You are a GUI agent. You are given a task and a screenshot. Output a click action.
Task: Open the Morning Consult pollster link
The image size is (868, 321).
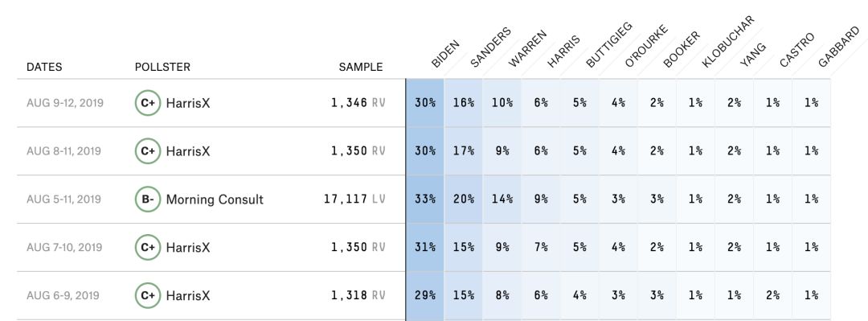click(215, 200)
